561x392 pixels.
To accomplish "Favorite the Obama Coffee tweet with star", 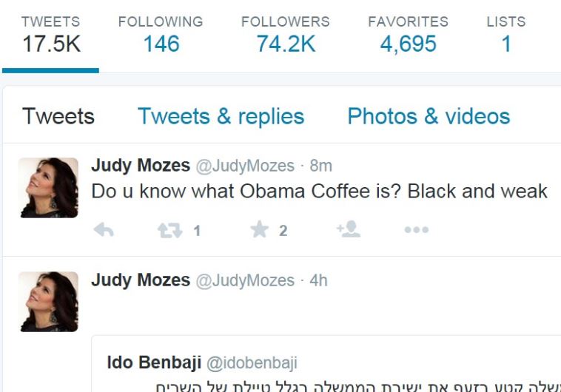I will point(259,231).
